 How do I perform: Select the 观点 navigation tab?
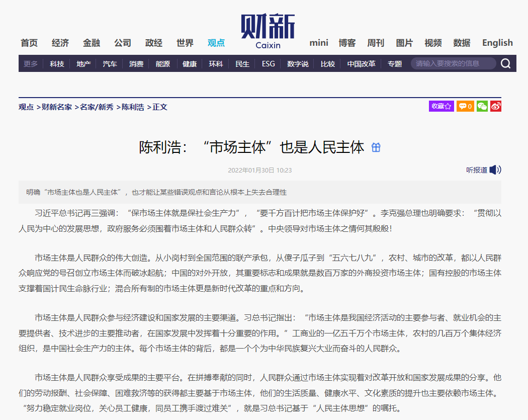pos(216,43)
